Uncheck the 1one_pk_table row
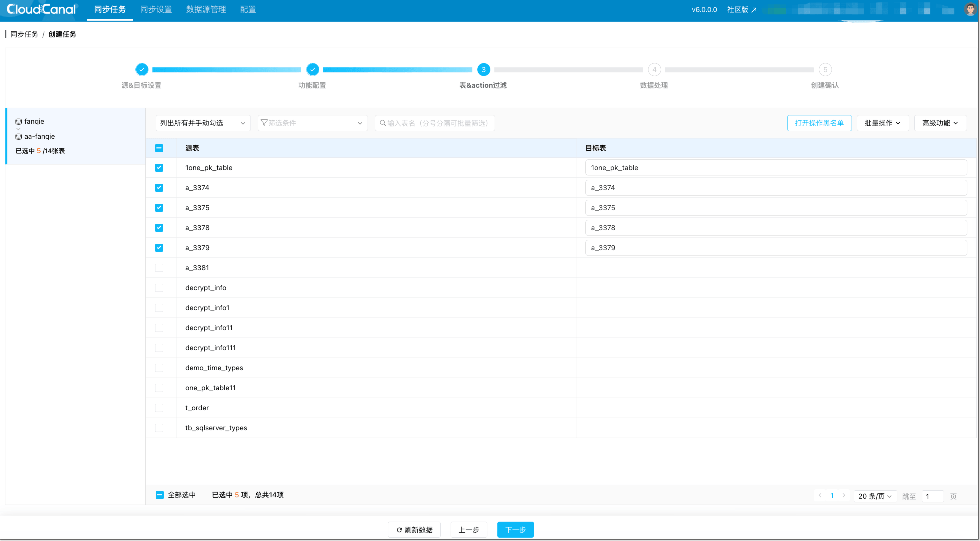This screenshot has width=980, height=541. [x=159, y=168]
